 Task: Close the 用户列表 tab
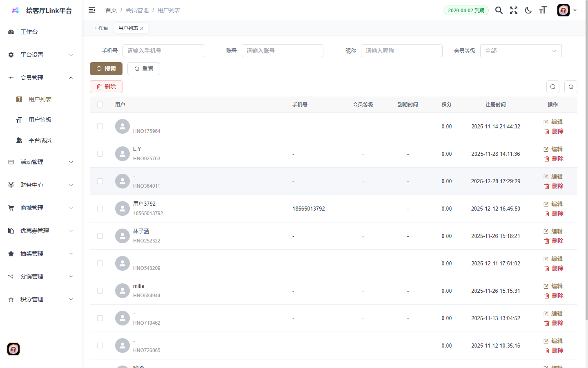pos(142,28)
